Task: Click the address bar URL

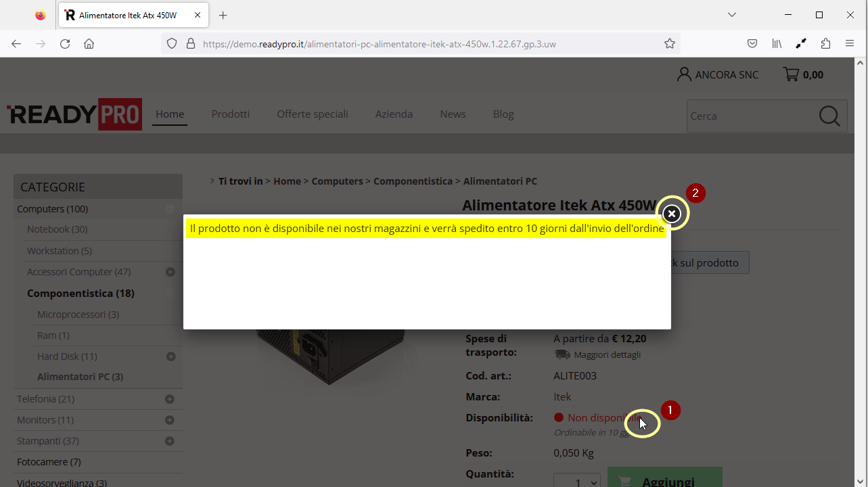Action: pyautogui.click(x=380, y=44)
